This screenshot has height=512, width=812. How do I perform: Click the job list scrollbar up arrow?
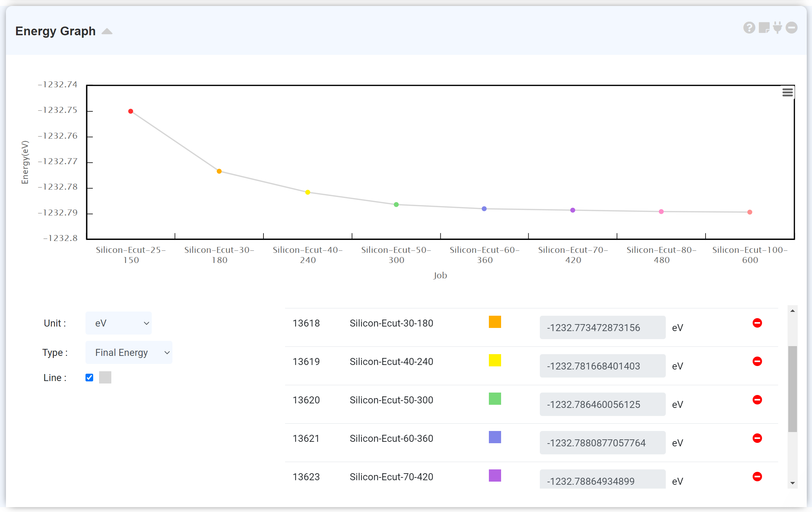click(792, 310)
